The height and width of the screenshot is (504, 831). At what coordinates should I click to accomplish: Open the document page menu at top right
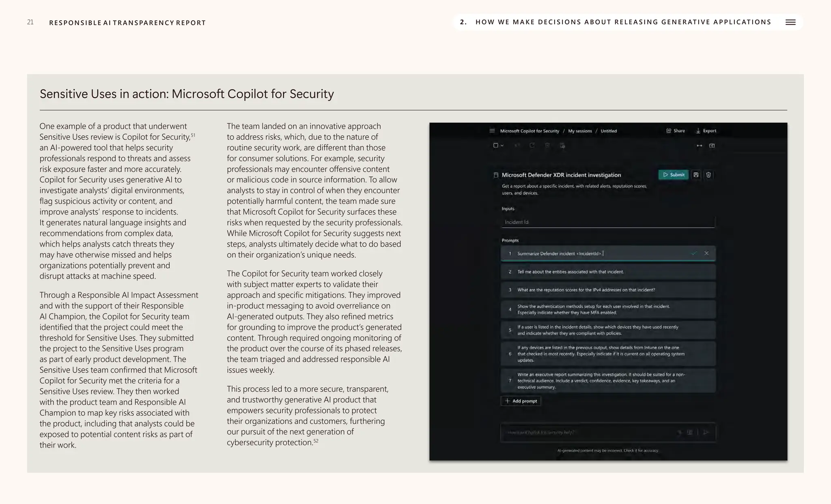(x=790, y=22)
